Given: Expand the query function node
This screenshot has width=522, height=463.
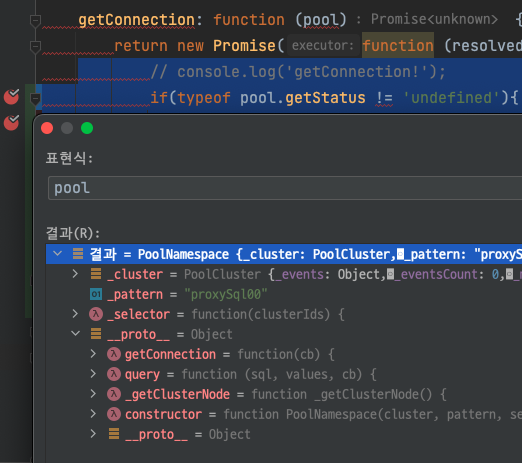Looking at the screenshot, I should (93, 374).
